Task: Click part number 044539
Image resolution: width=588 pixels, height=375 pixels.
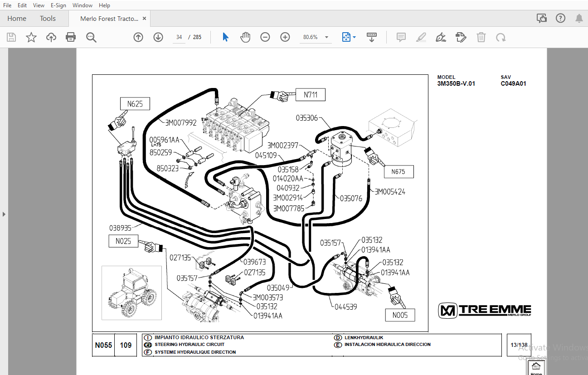Action: (x=346, y=307)
